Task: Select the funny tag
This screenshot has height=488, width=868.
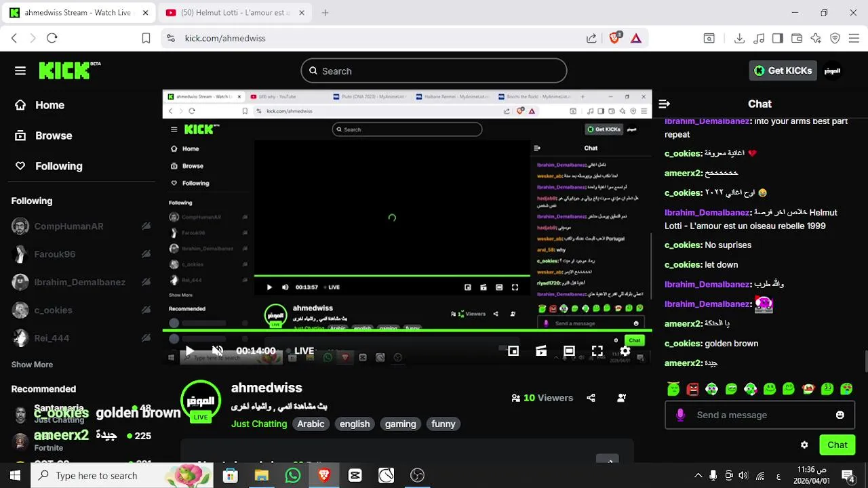Action: point(443,424)
